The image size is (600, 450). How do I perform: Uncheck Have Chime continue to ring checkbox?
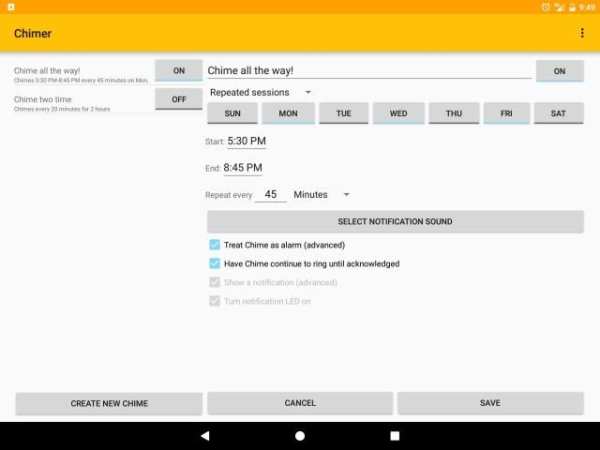tap(215, 264)
